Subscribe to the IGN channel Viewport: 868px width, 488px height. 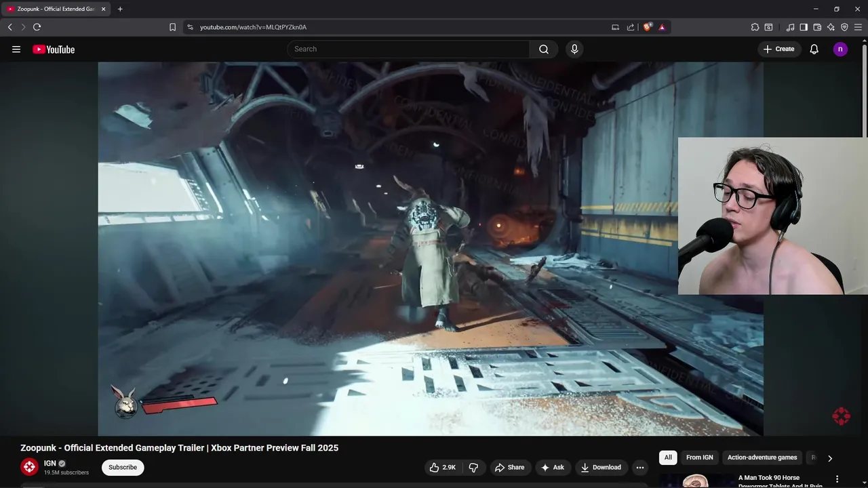[123, 467]
